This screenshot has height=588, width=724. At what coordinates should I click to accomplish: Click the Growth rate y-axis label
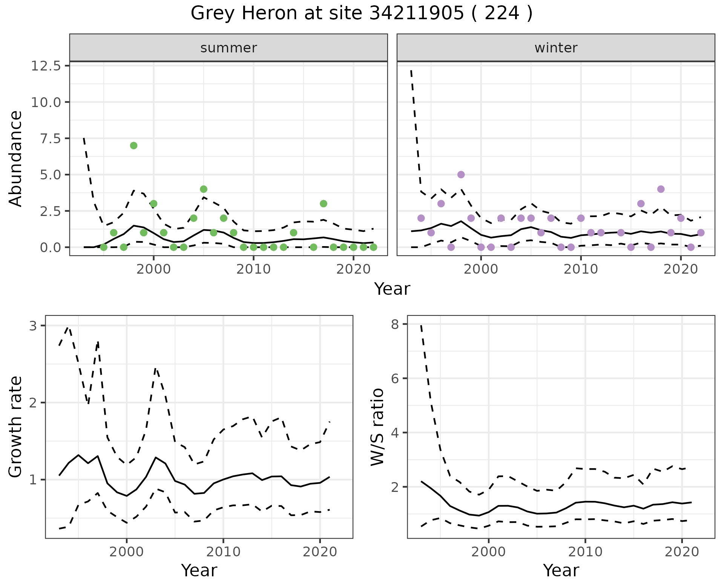(x=16, y=427)
